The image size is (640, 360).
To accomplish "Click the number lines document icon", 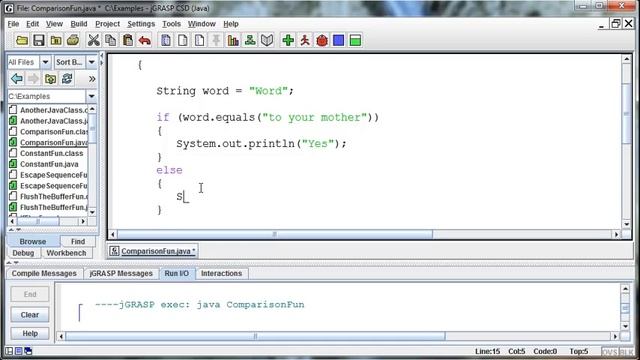I will tap(200, 40).
